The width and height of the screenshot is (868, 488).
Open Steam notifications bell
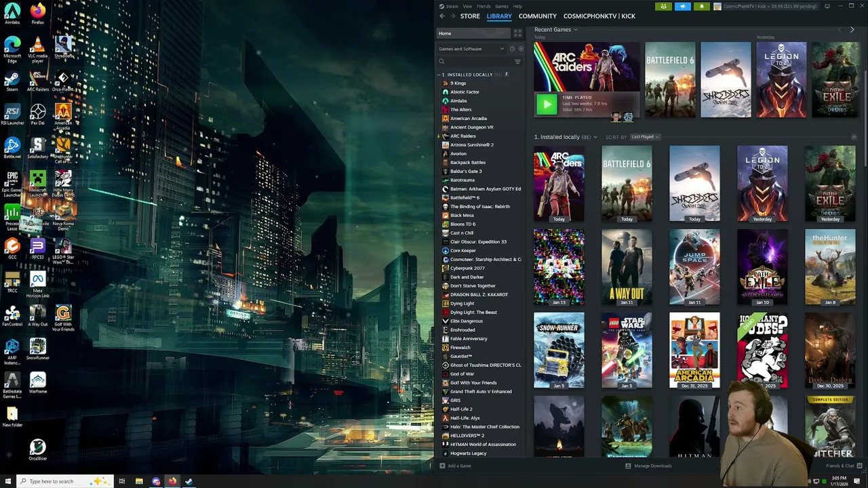pos(701,6)
